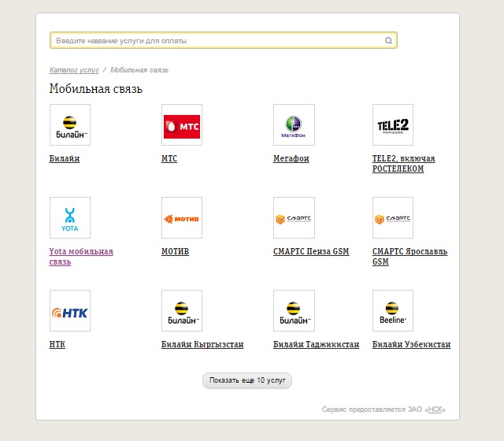The image size is (504, 441).
Task: Click the Билайн Кыргызстан logo icon
Action: pyautogui.click(x=182, y=311)
